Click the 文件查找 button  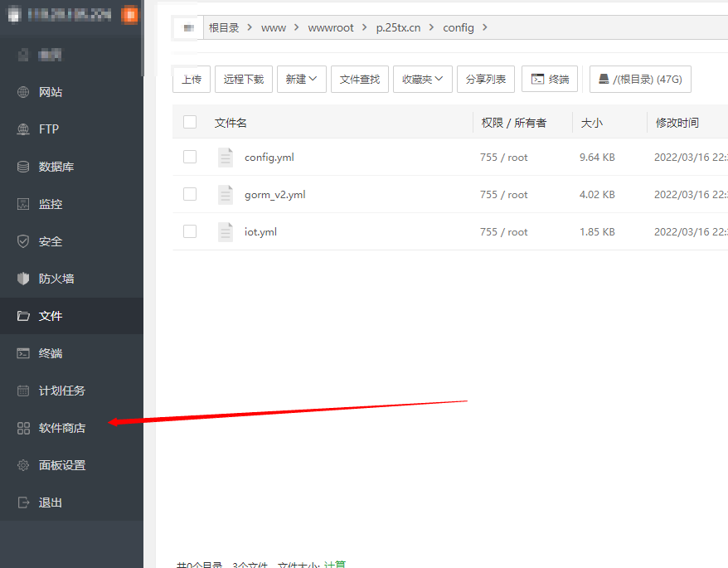click(360, 80)
